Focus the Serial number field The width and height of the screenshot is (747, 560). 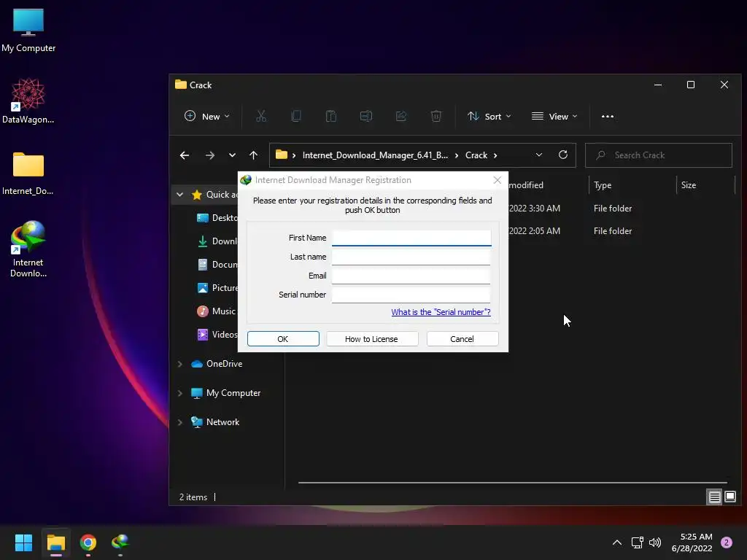(x=411, y=295)
